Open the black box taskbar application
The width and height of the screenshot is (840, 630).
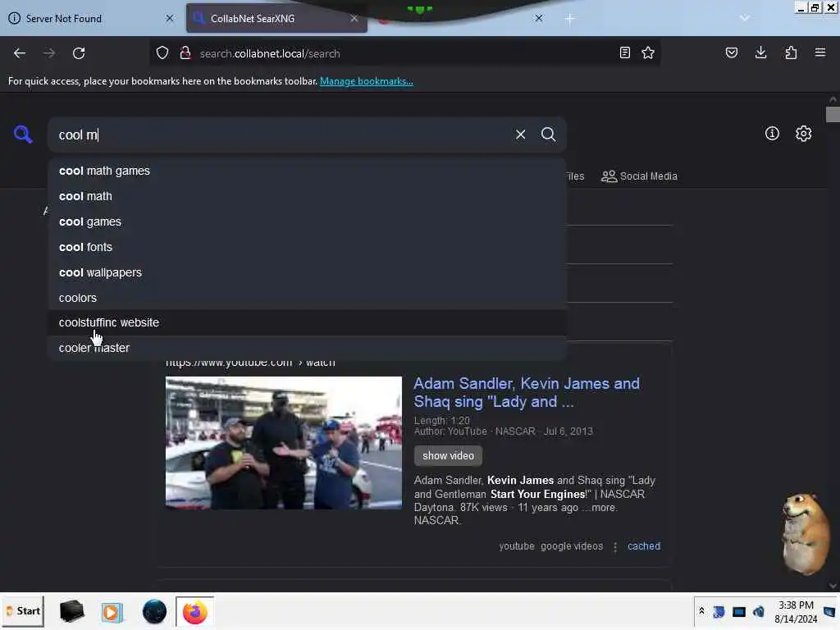coord(71,612)
